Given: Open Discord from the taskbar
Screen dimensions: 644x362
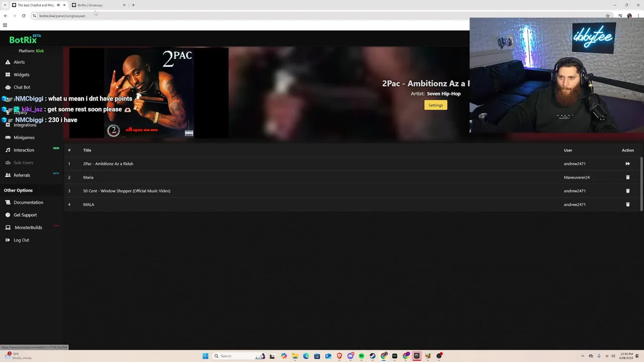Looking at the screenshot, I should [351, 356].
